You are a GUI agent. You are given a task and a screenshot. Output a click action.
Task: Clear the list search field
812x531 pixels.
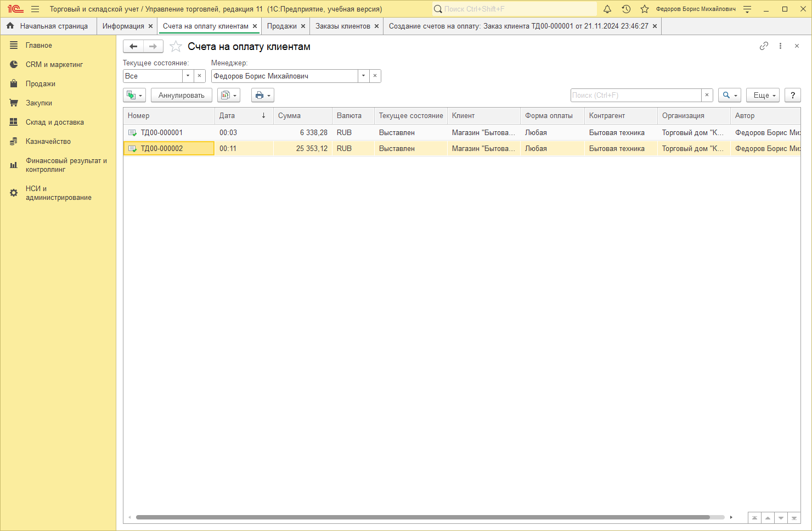tap(707, 95)
